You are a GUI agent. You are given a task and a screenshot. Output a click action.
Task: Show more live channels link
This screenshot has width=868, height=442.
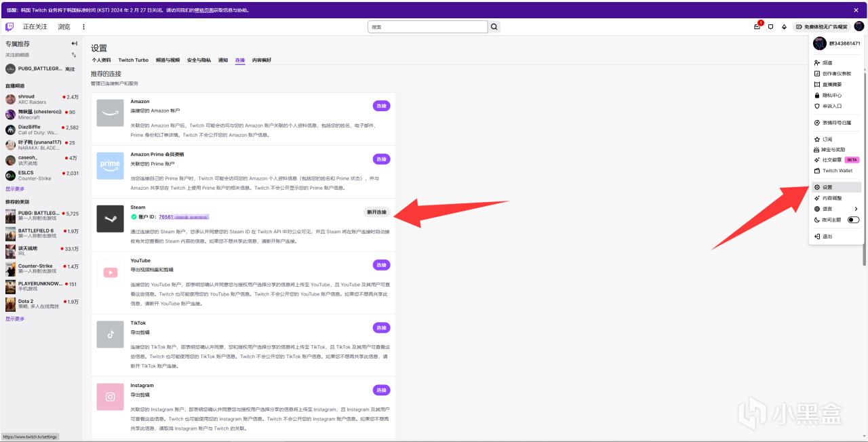[15, 188]
